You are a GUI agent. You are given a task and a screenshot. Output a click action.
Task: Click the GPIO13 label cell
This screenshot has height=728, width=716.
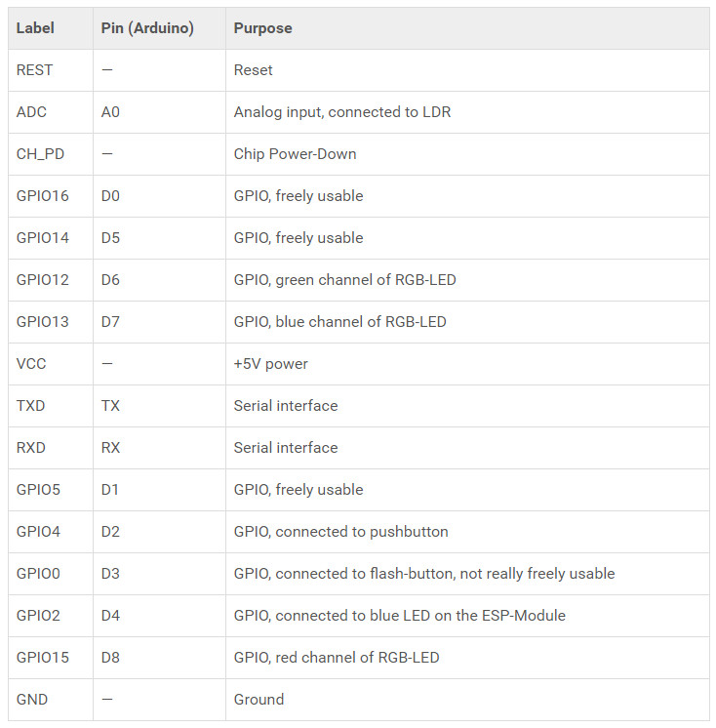tap(51, 322)
